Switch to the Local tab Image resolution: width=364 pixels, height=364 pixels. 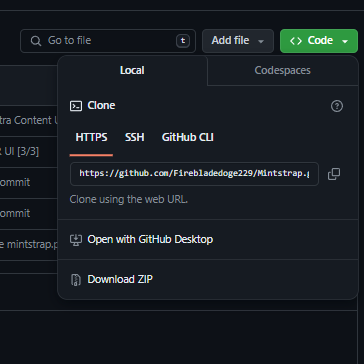[132, 70]
